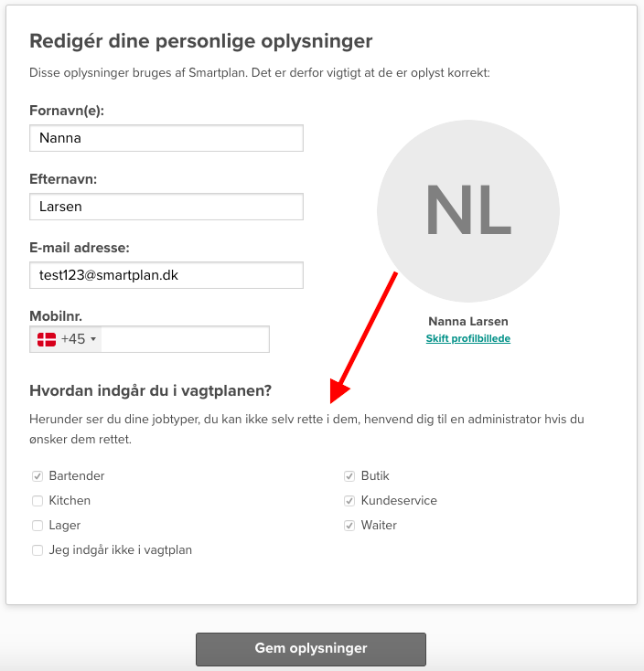This screenshot has width=644, height=671.
Task: Focus the Efternavn text field
Action: point(166,207)
